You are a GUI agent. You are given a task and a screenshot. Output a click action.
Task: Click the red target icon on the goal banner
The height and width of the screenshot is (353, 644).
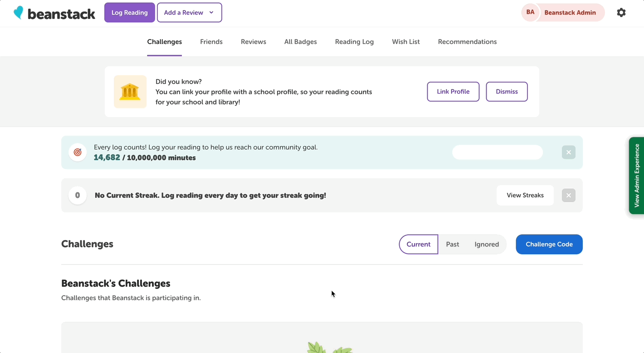77,152
